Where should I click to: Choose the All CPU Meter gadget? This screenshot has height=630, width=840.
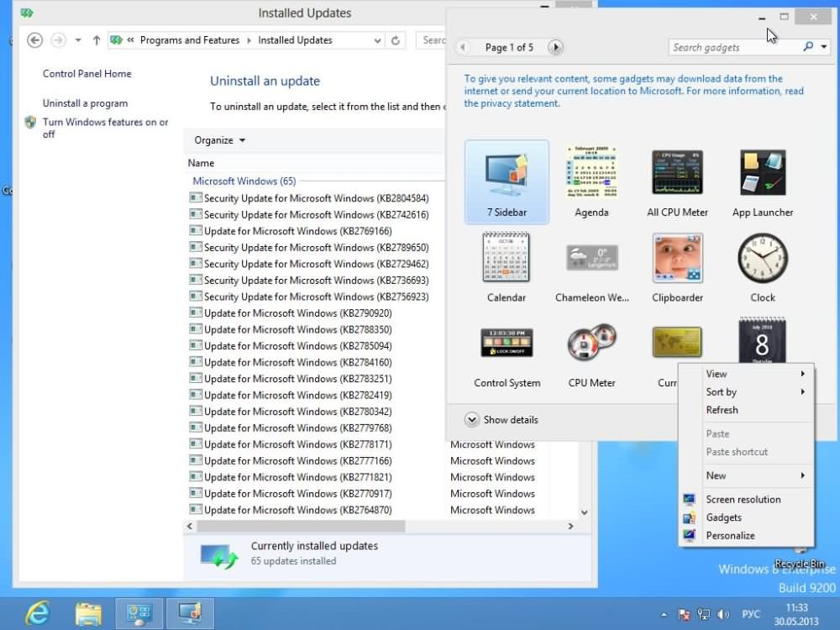coord(677,172)
